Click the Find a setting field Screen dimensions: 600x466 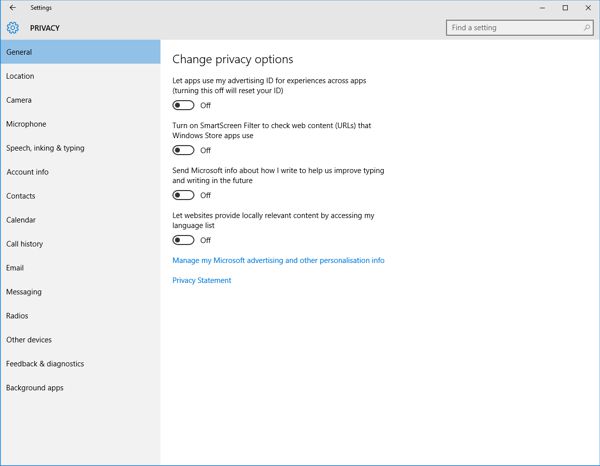coord(510,28)
